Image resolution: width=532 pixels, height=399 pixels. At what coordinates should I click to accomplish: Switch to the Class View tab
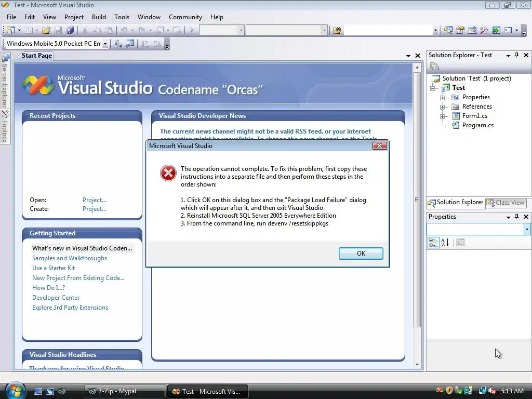(x=506, y=203)
